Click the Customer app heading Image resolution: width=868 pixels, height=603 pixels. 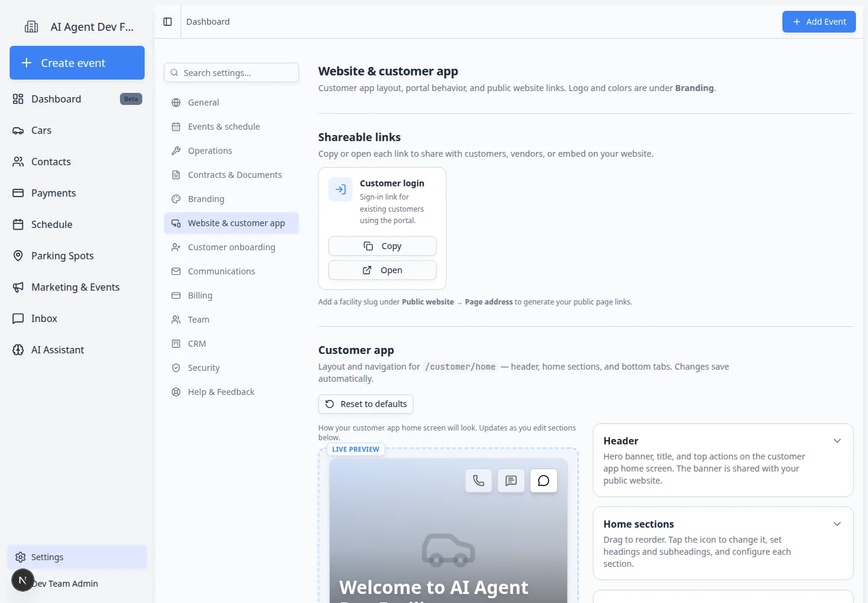356,350
